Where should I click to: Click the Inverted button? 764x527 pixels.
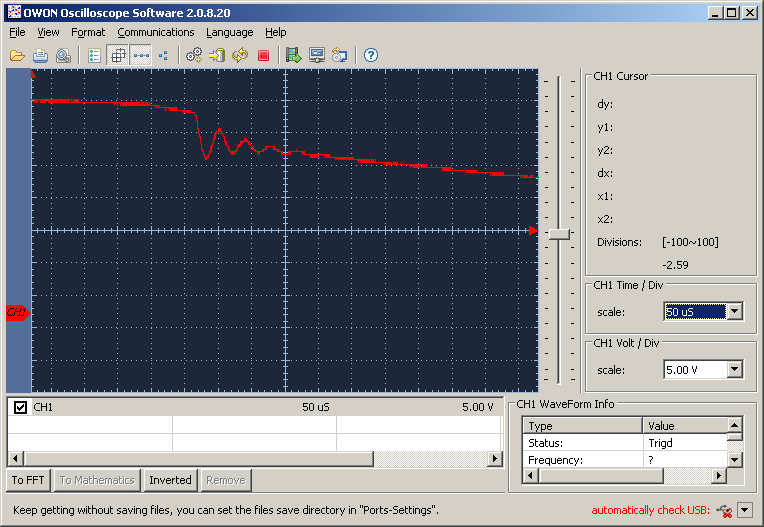pyautogui.click(x=171, y=480)
